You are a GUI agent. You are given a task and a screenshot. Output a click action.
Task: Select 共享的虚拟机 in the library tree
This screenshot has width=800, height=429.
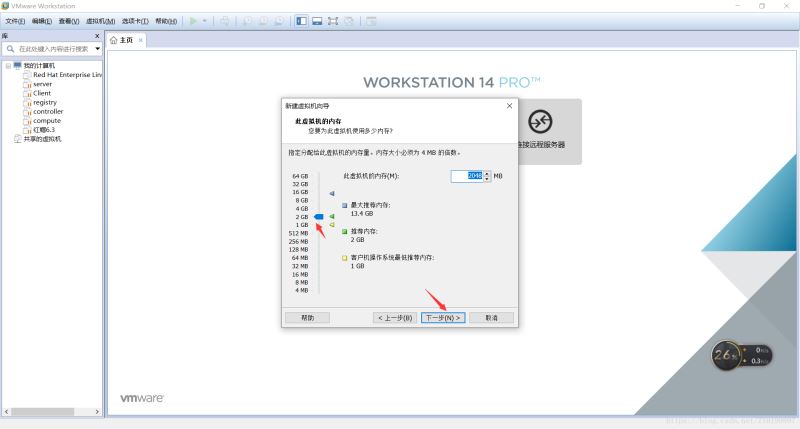[x=42, y=139]
